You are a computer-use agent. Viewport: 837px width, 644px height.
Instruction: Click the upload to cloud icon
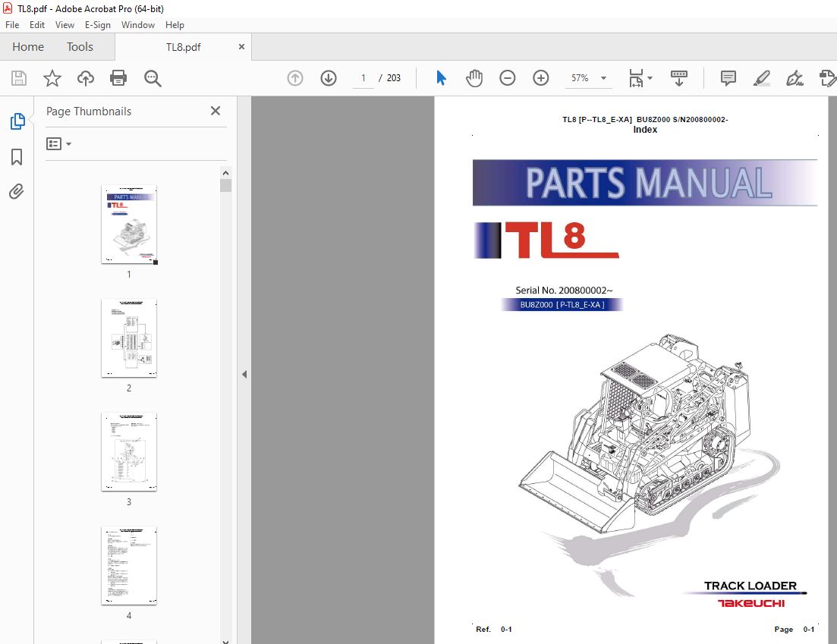pos(86,78)
